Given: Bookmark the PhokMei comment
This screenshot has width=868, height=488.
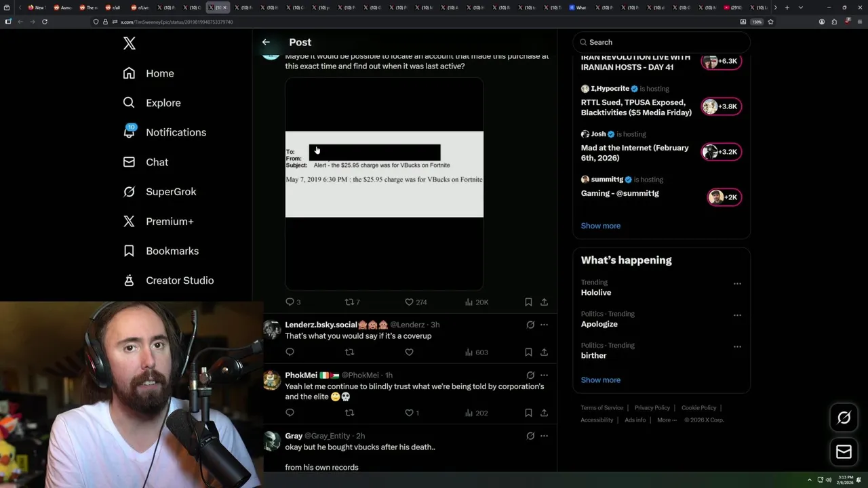Looking at the screenshot, I should pos(528,413).
